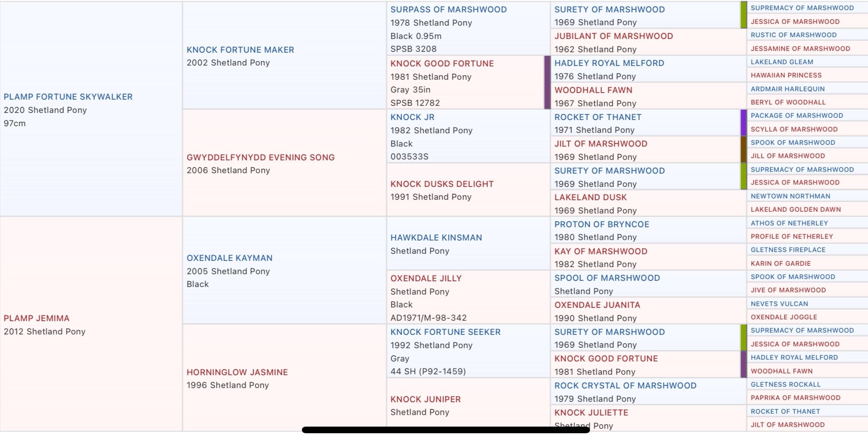Click HORNINGLOW JASMINE name link

(237, 372)
